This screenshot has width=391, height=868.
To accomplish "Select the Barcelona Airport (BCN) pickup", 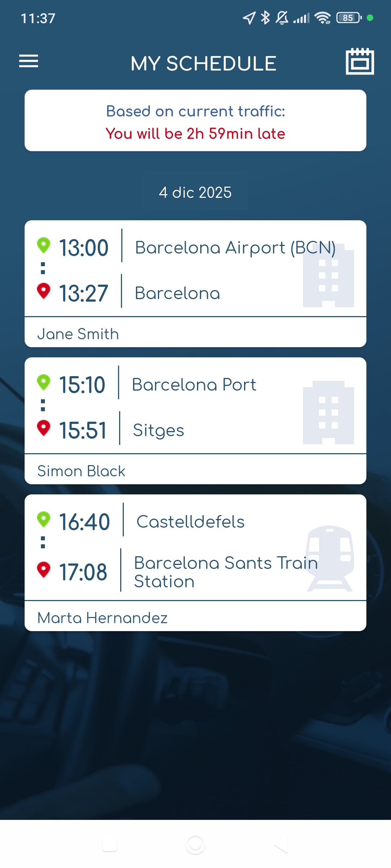I will pyautogui.click(x=235, y=248).
